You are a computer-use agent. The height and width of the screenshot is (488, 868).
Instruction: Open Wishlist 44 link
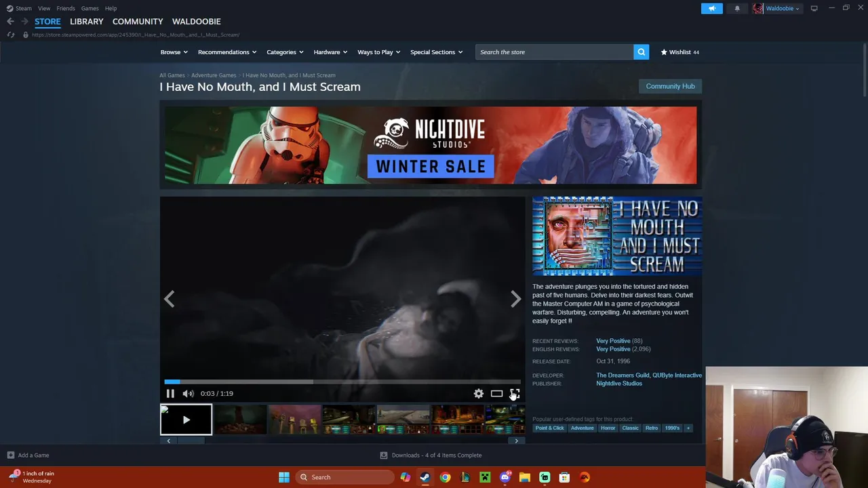point(679,52)
